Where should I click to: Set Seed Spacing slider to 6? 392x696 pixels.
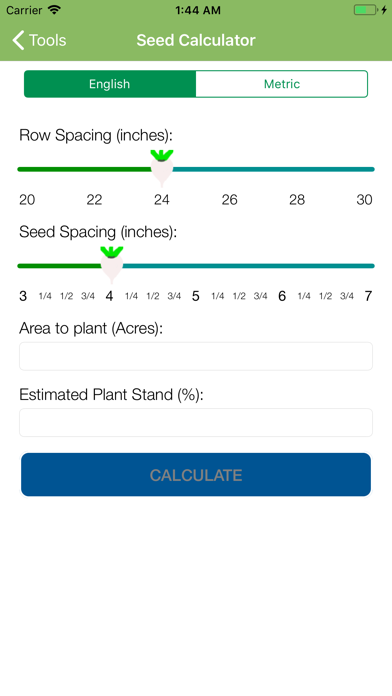[x=282, y=266]
